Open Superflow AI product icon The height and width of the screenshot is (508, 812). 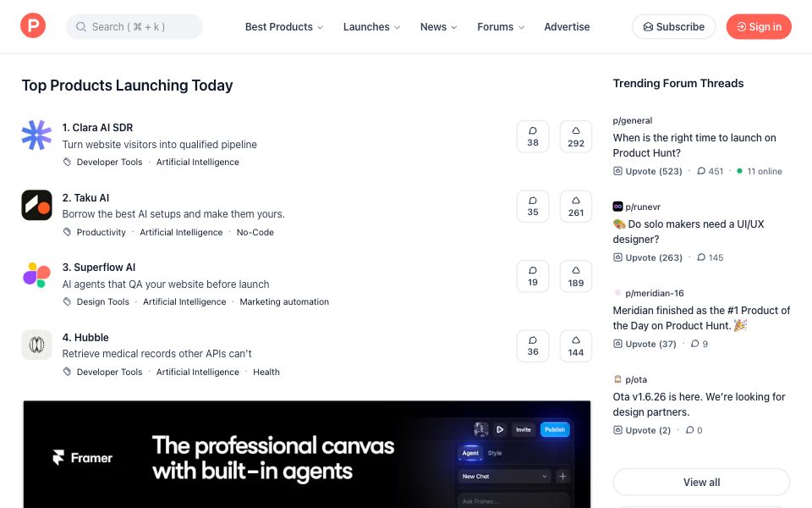click(36, 274)
